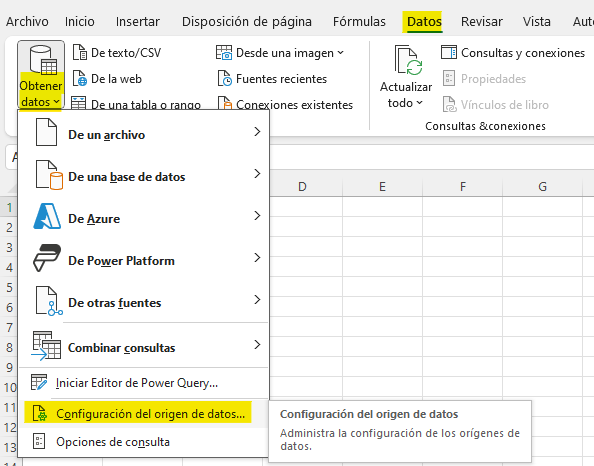Click the Opciones de consulta icon
The height and width of the screenshot is (466, 594).
point(39,441)
